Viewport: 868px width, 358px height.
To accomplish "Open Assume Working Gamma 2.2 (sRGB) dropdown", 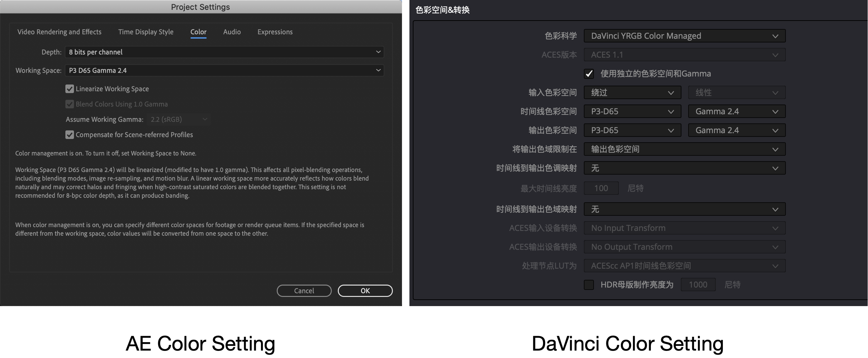I will tap(178, 119).
